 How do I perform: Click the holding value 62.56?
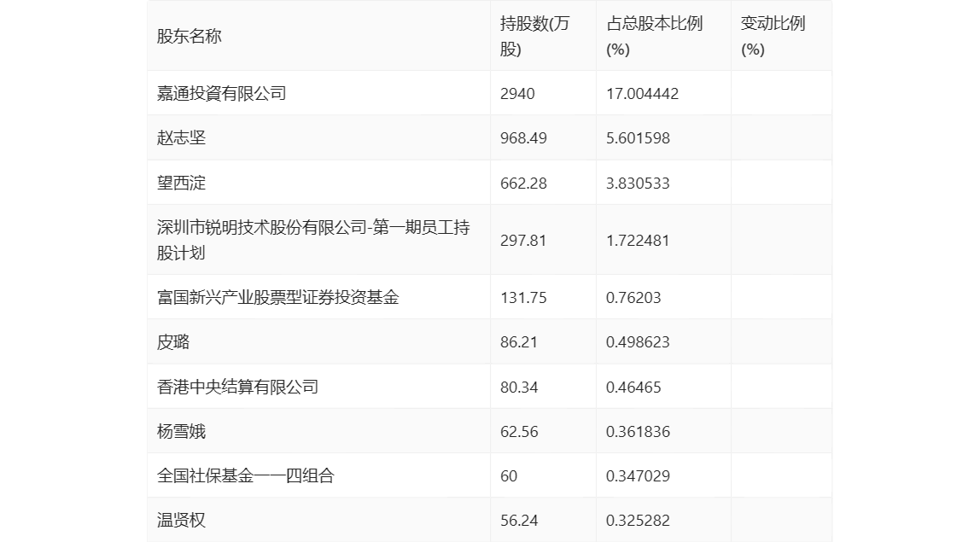pos(519,431)
